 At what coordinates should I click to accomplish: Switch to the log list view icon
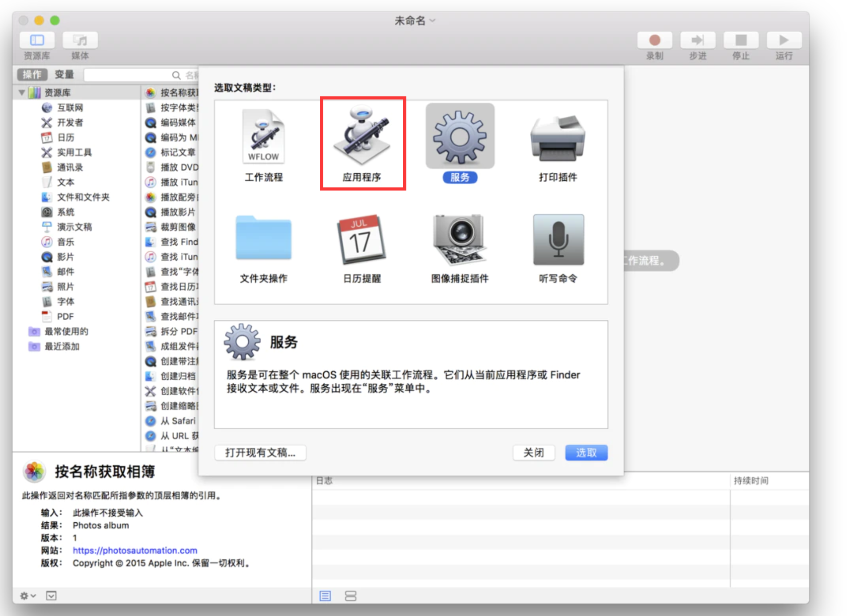325,596
